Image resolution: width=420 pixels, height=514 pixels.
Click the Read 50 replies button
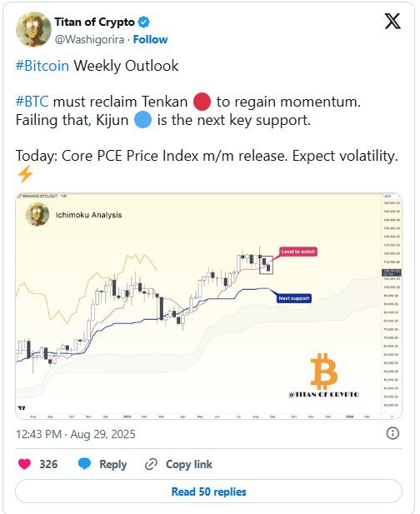coord(208,492)
